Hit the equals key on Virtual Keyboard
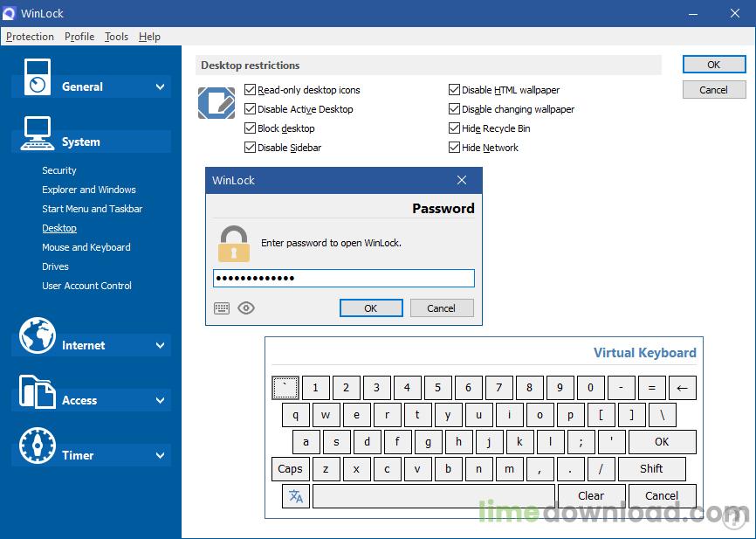Image resolution: width=756 pixels, height=539 pixels. [x=652, y=388]
